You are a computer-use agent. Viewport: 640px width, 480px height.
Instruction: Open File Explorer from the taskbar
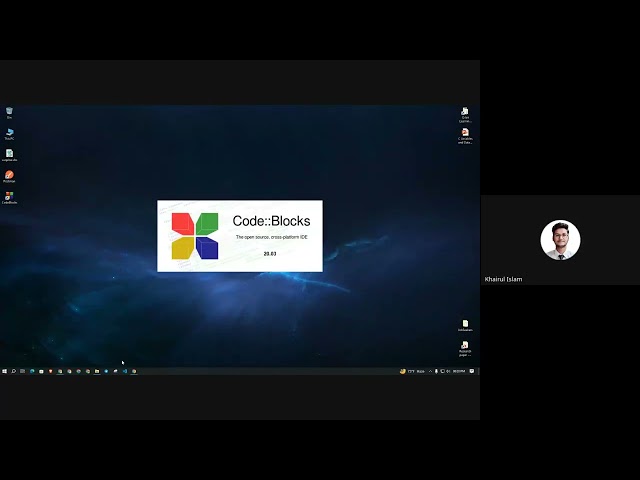(97, 371)
